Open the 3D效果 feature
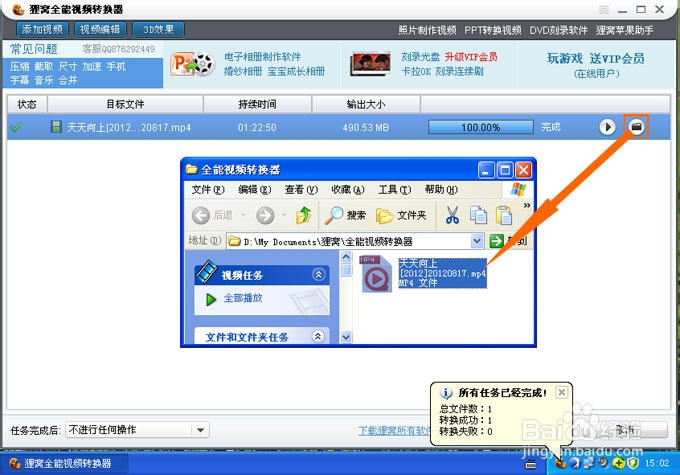This screenshot has height=475, width=680. pyautogui.click(x=158, y=29)
